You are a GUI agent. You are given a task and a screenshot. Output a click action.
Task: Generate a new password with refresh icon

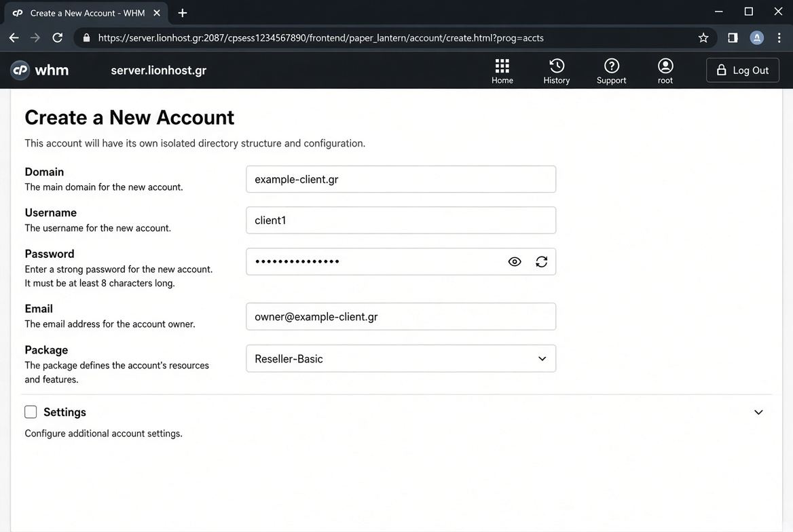[x=541, y=261]
